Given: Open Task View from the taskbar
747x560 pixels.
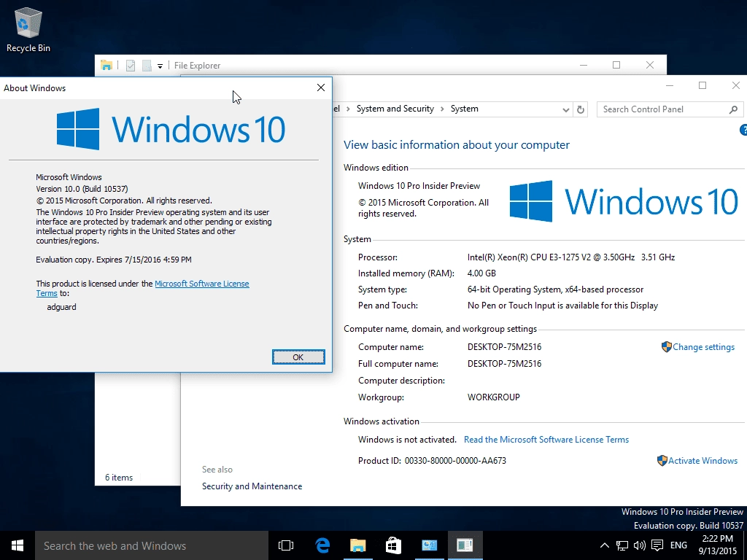Looking at the screenshot, I should click(x=286, y=545).
